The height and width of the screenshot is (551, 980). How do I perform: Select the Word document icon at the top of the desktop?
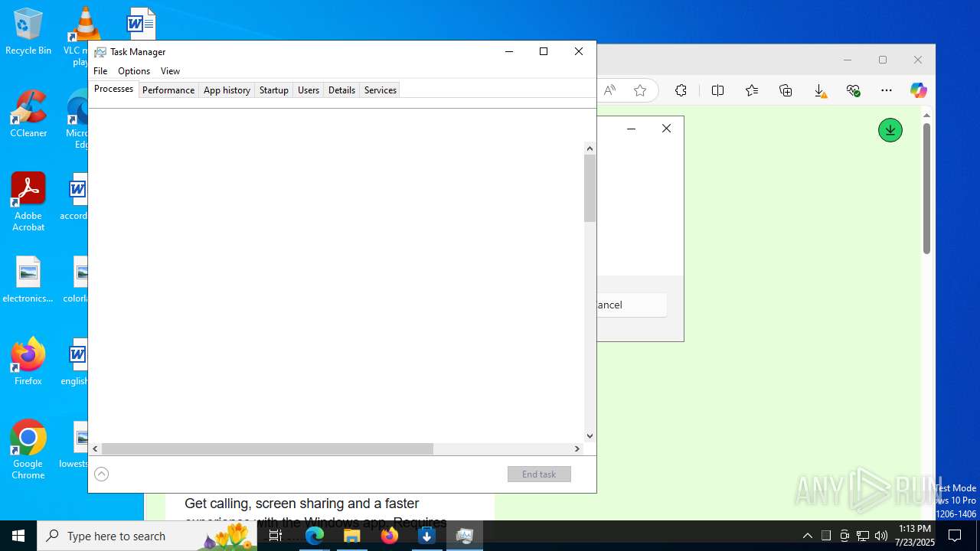tap(141, 23)
